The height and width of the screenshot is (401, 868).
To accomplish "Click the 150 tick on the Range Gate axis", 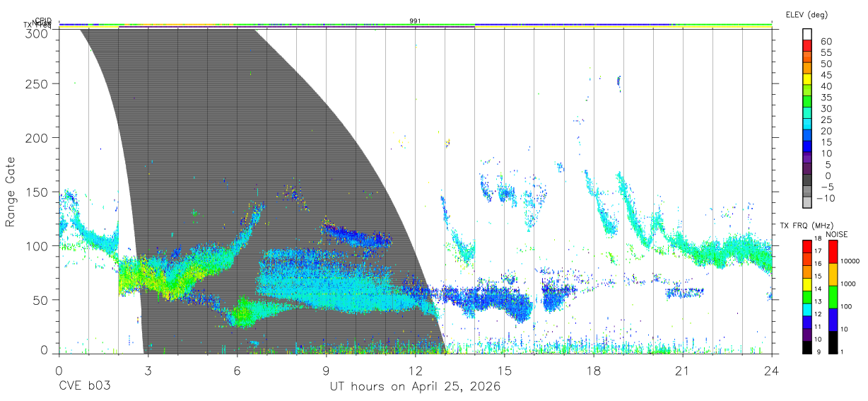I will [38, 192].
